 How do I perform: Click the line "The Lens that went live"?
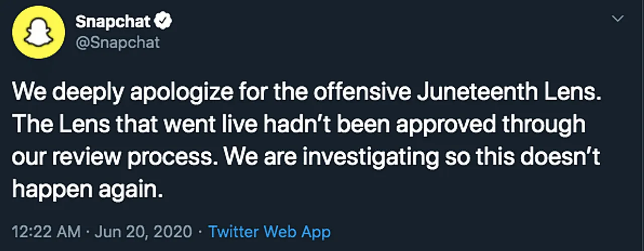[x=300, y=124]
